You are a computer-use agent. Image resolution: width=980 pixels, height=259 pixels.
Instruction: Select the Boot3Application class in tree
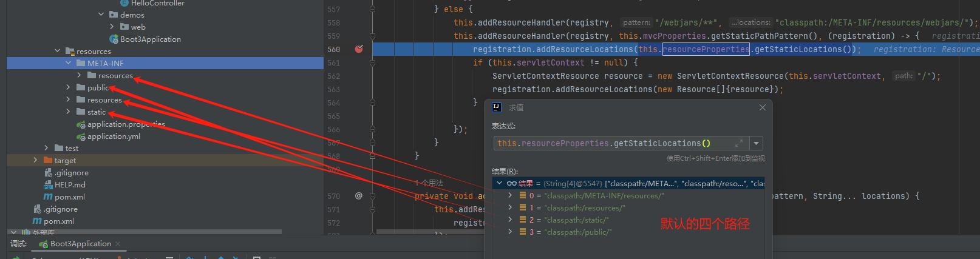tap(151, 39)
